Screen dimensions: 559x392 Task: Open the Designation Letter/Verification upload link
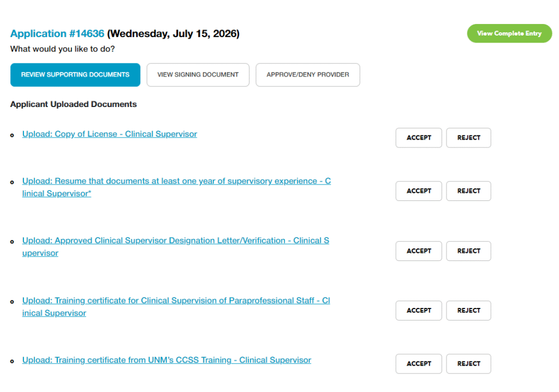coord(176,247)
